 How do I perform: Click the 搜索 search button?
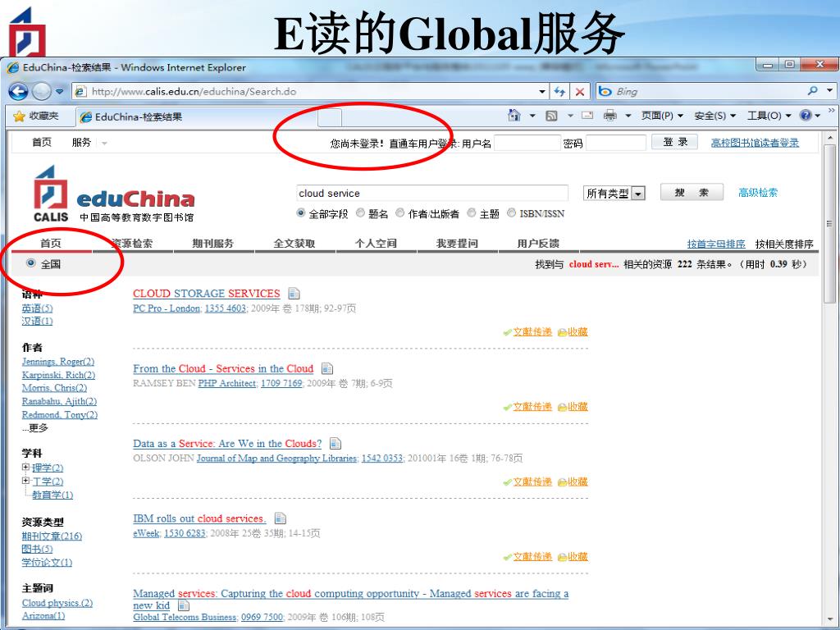coord(692,192)
